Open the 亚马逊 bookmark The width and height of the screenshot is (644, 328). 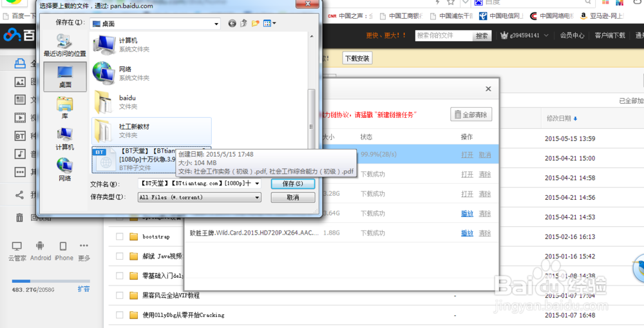602,16
